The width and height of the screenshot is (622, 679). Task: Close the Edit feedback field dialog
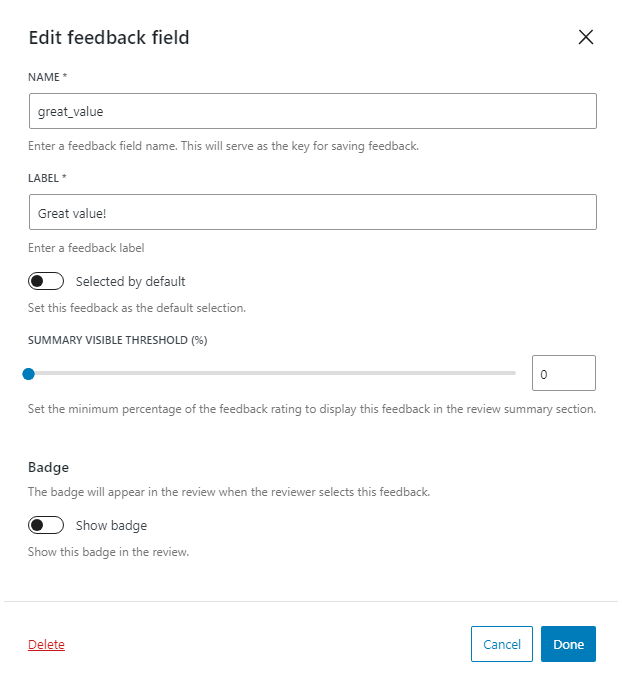click(586, 38)
